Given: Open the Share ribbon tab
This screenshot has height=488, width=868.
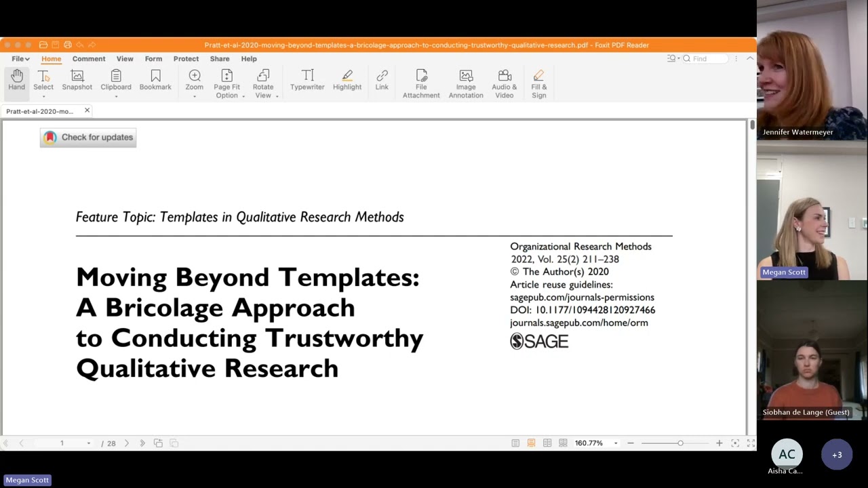Looking at the screenshot, I should tap(220, 59).
